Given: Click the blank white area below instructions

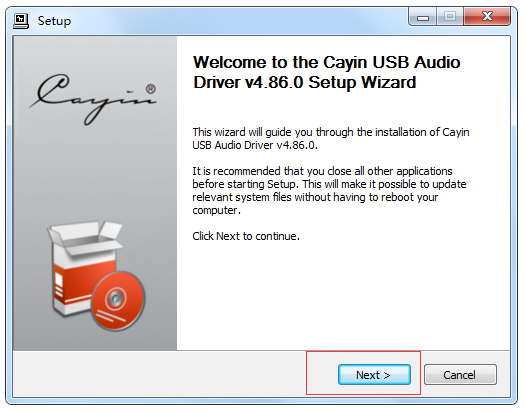Looking at the screenshot, I should (343, 295).
